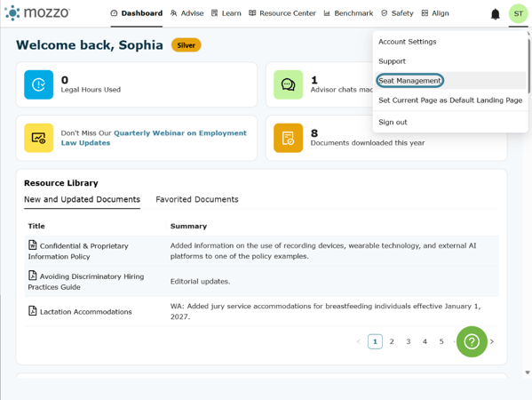Switch to New and Updated Documents tab
The image size is (532, 400).
coord(82,199)
